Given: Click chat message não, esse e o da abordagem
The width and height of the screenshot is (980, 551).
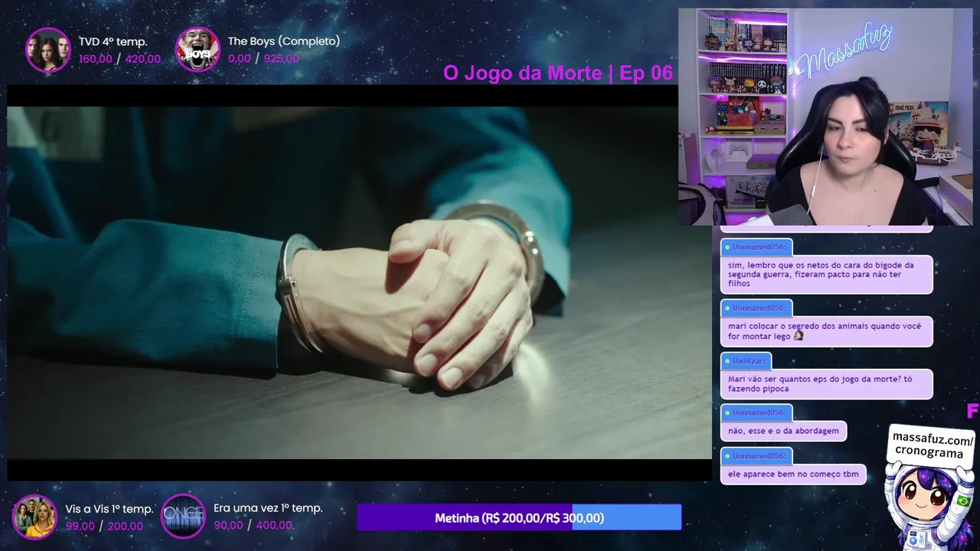Looking at the screenshot, I should click(783, 431).
